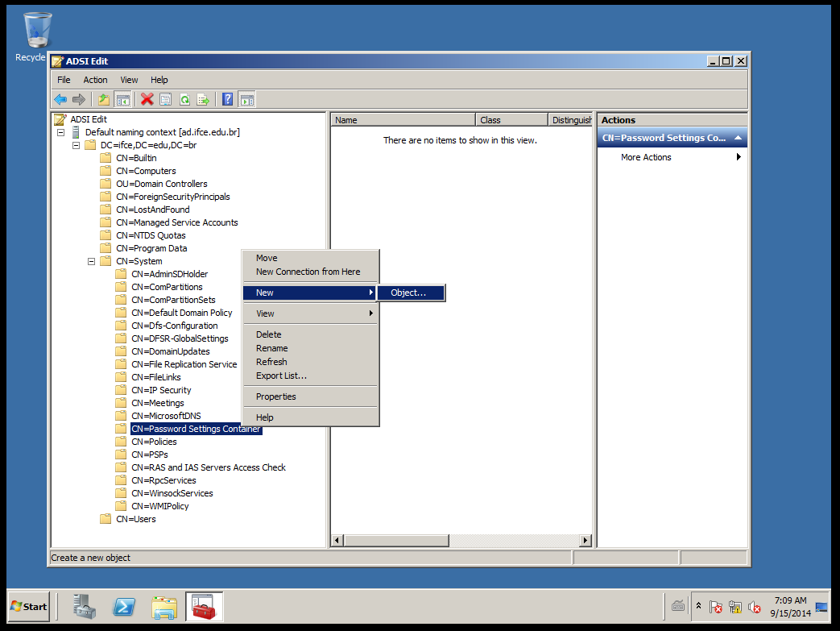Collapse the CN=Password Settings Co... actions section
840x631 pixels.
(x=739, y=138)
